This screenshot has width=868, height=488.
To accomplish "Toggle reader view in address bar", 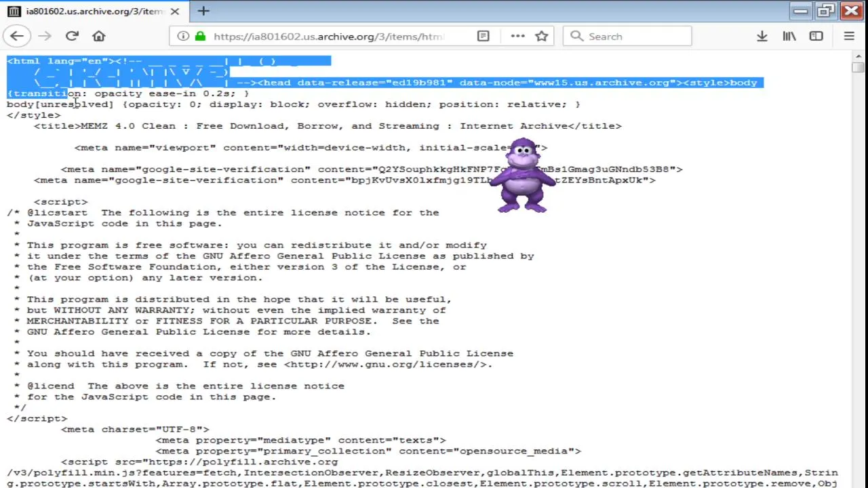I will [483, 36].
